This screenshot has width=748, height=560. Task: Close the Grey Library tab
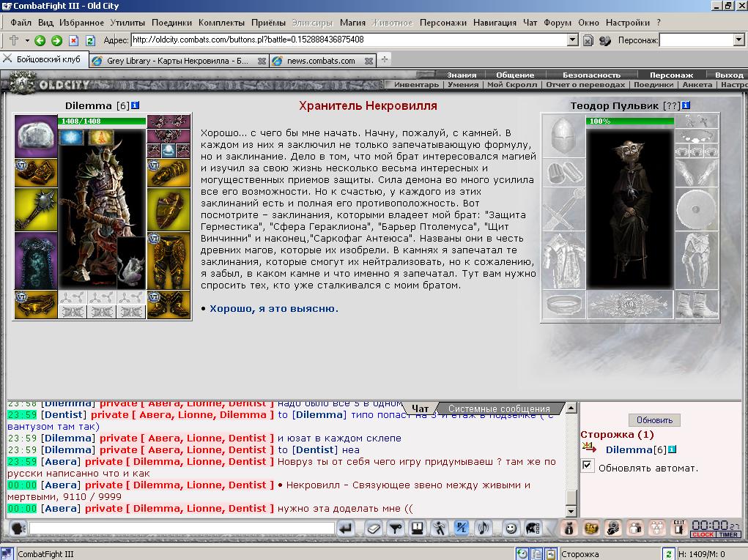point(262,61)
